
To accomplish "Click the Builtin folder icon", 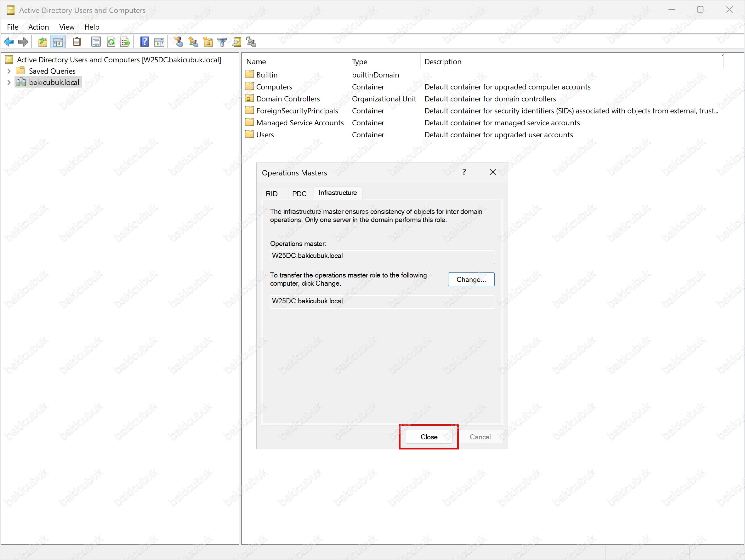I will tap(249, 74).
